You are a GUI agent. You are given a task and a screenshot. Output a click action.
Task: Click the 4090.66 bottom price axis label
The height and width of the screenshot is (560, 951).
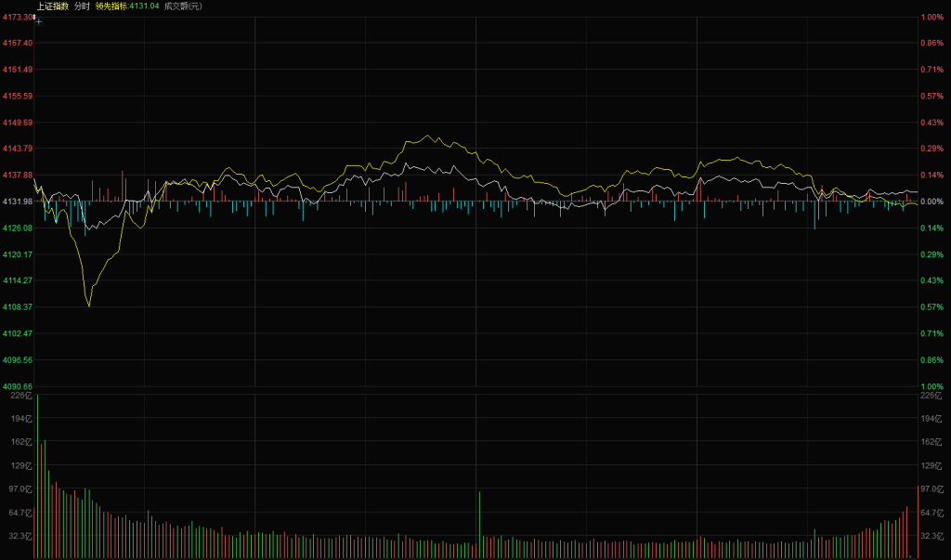pyautogui.click(x=17, y=385)
